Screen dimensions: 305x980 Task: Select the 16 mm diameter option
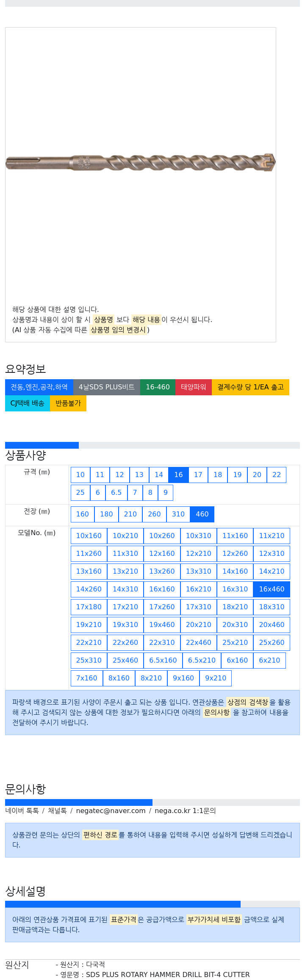[x=178, y=475]
